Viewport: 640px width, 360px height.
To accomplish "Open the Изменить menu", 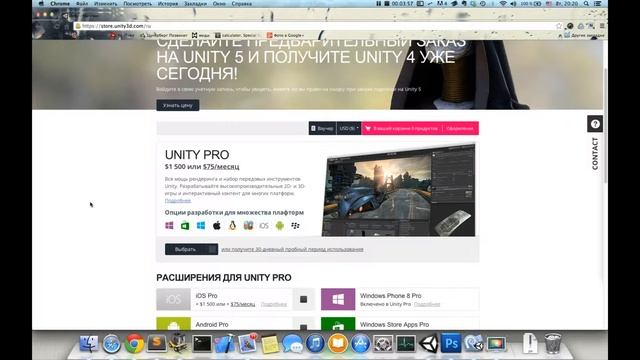I will [105, 4].
